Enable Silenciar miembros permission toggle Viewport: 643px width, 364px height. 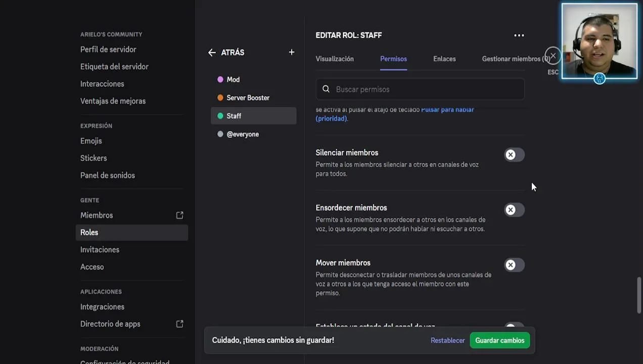click(x=514, y=155)
